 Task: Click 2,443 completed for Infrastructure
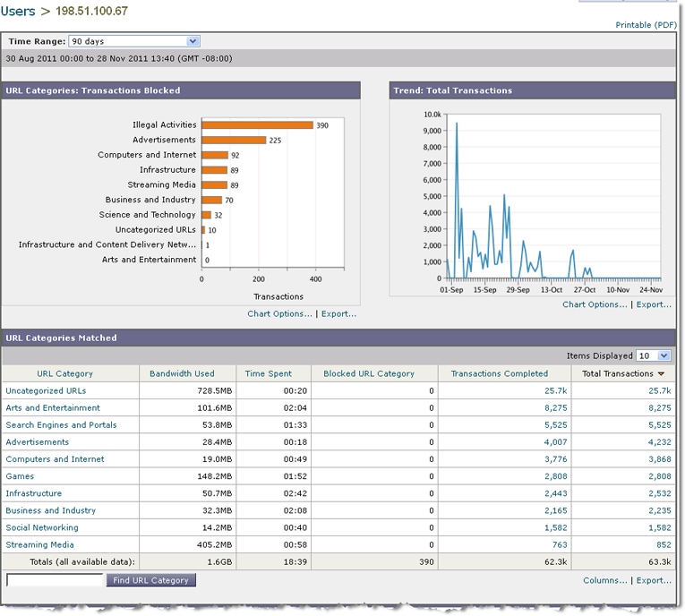[555, 493]
